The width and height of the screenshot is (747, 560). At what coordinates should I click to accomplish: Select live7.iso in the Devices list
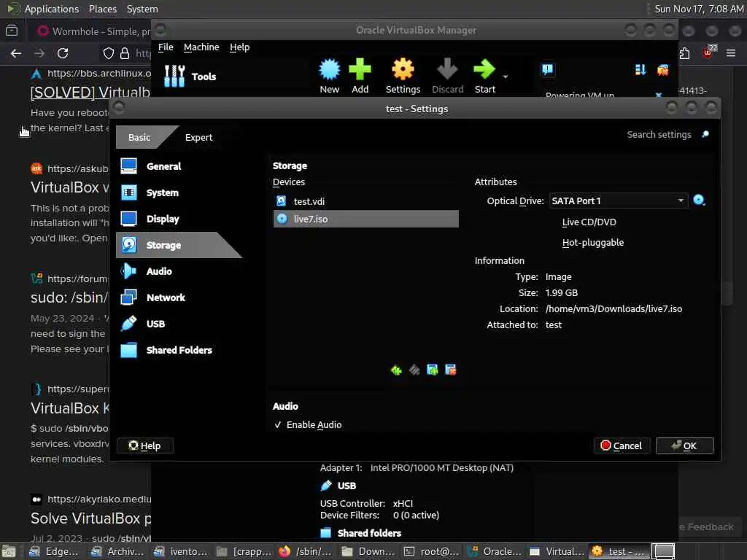[x=366, y=219]
